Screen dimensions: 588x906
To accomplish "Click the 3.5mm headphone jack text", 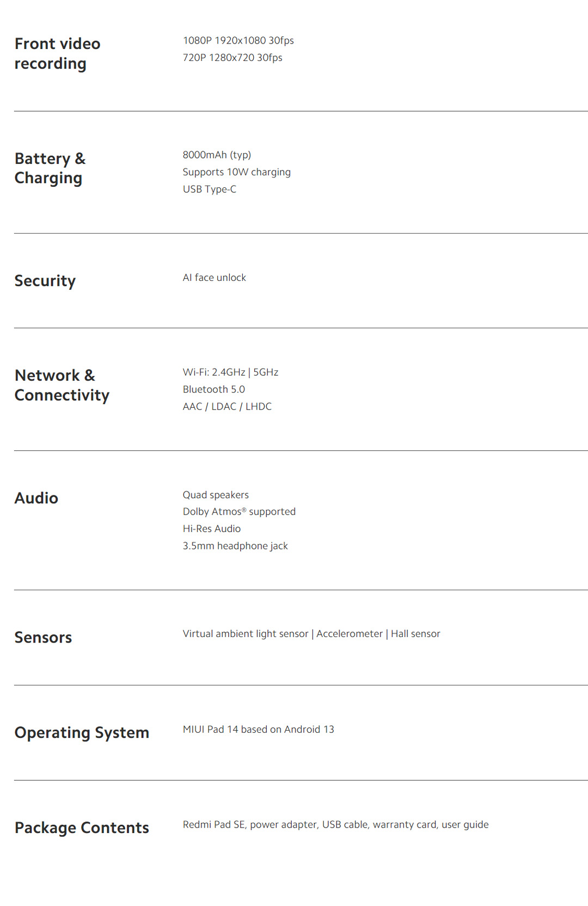I will pyautogui.click(x=235, y=546).
